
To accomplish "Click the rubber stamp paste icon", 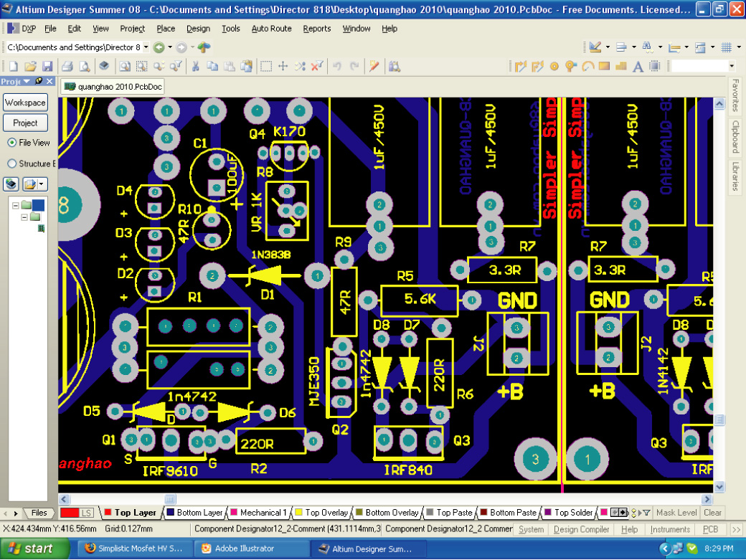I will click(247, 67).
